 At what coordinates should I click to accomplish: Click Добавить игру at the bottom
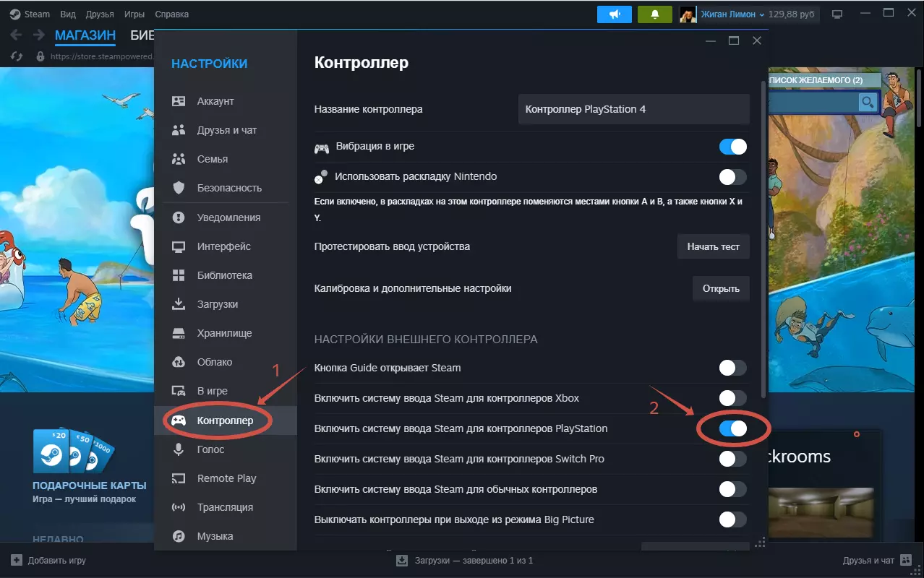click(x=57, y=560)
